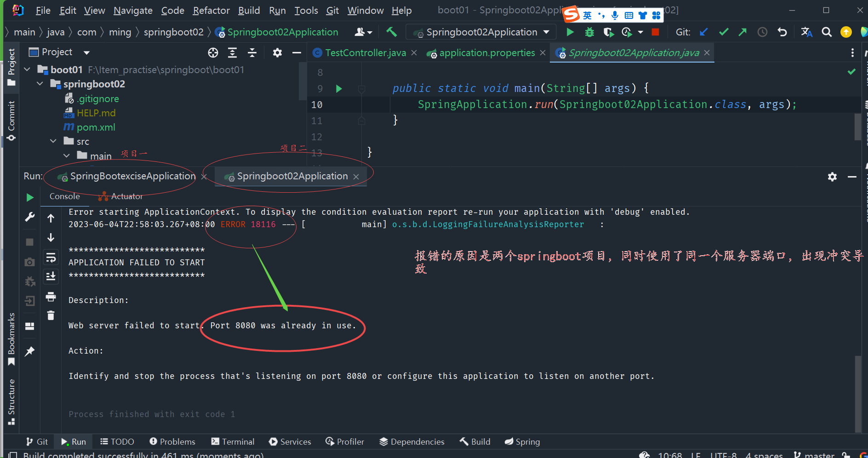Toggle pin tab in Run panel
The width and height of the screenshot is (868, 458).
[30, 351]
